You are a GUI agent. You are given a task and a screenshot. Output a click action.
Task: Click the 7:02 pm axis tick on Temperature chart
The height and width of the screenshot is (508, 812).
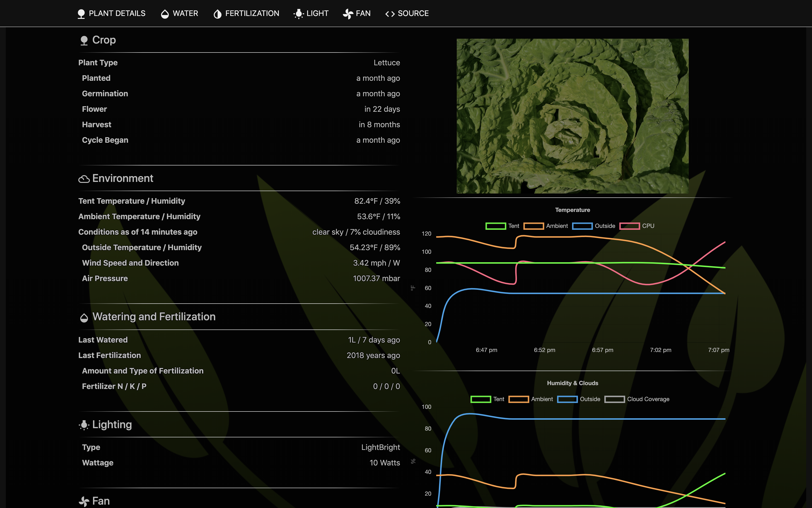click(x=660, y=350)
